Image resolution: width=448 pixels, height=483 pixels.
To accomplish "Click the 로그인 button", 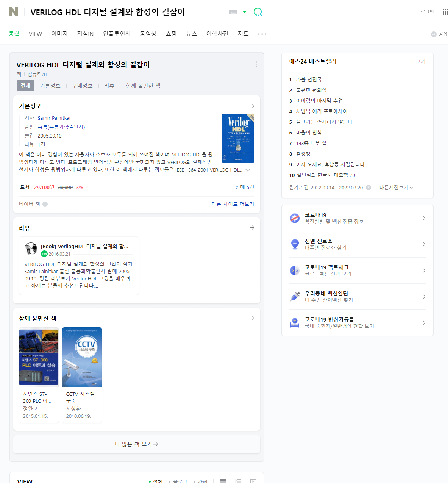I will pos(427,12).
